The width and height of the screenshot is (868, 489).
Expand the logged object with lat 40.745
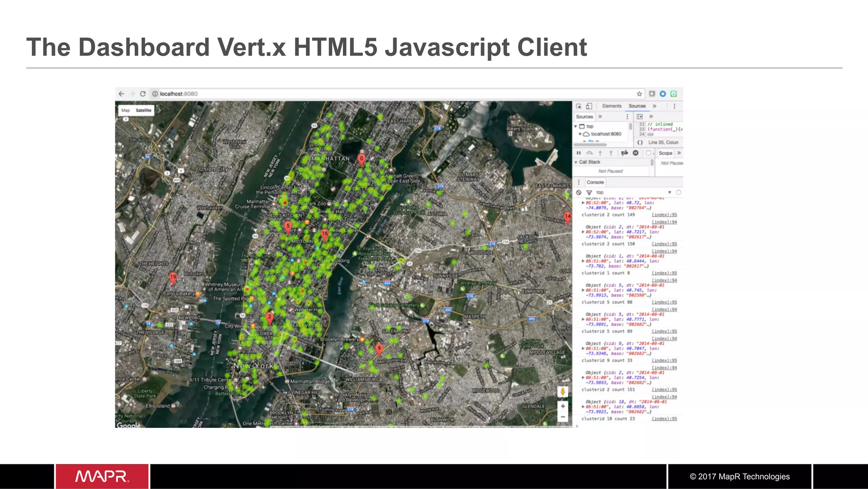click(x=583, y=290)
